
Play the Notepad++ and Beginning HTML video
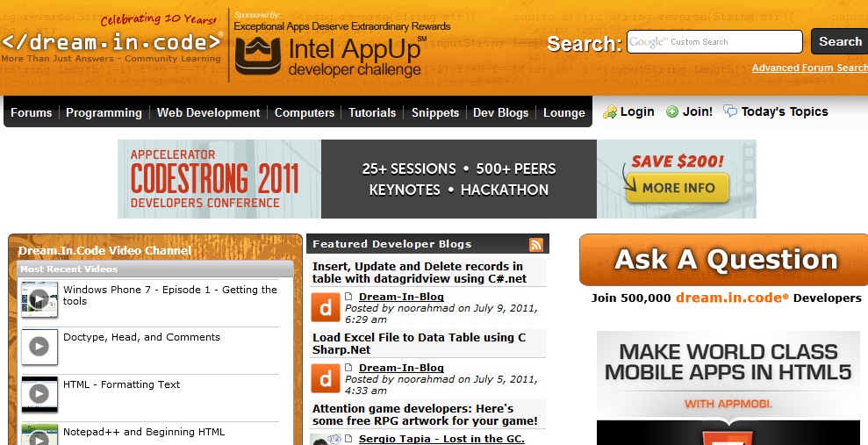point(39,435)
